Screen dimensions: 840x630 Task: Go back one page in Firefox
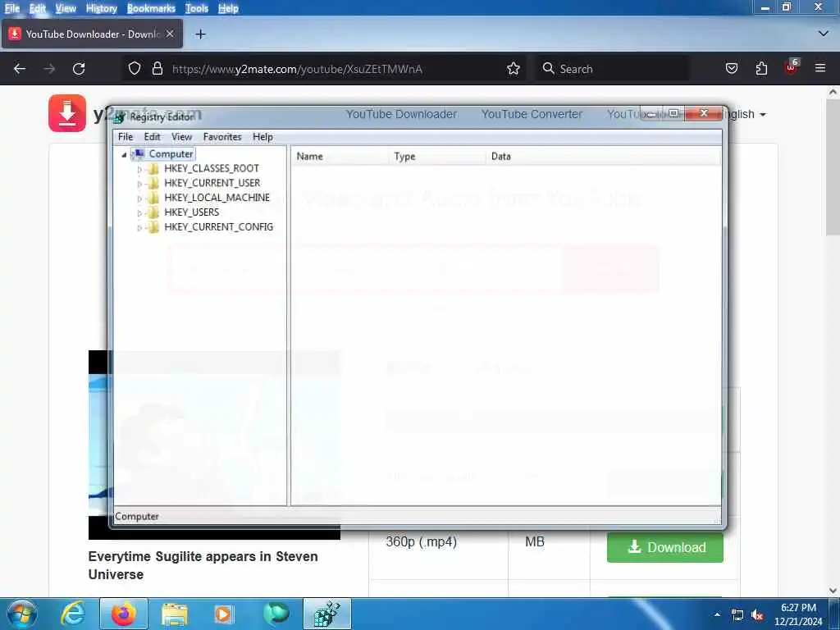pyautogui.click(x=20, y=69)
